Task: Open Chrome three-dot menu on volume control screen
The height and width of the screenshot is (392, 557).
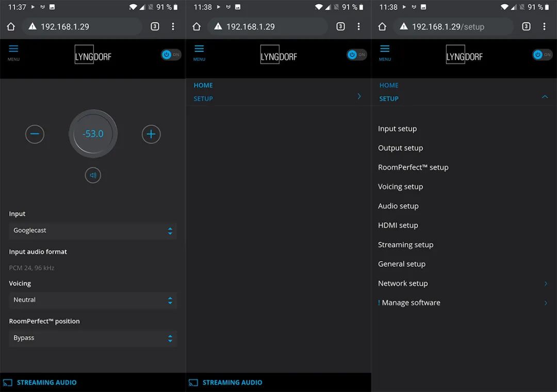Action: pyautogui.click(x=173, y=27)
